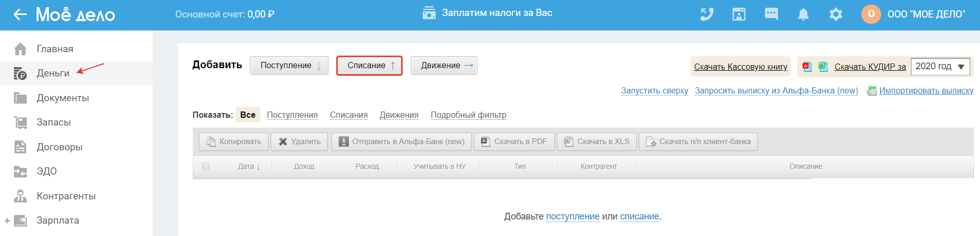Click the Договоры document icon
Screen dimensions: 980x236
tap(20, 147)
